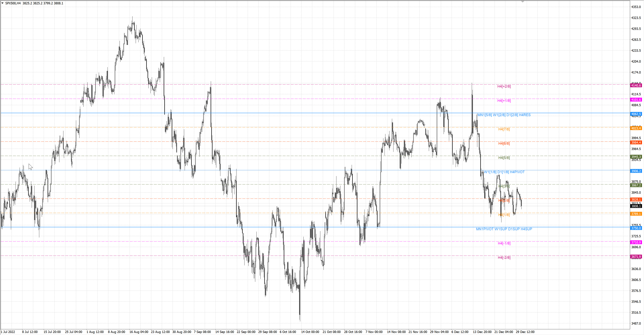Viewport: 644px width, 335px height.
Task: Click the black 3808.1 current price tag
Action: coord(636,206)
